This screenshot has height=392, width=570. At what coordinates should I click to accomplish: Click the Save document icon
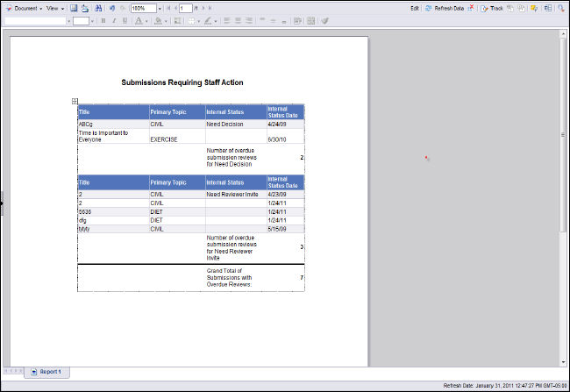pyautogui.click(x=74, y=7)
